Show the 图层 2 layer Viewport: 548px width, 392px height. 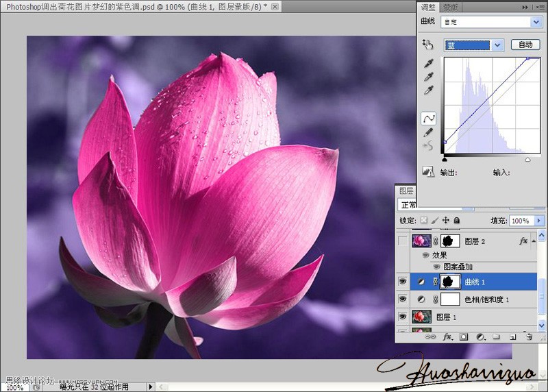point(403,241)
